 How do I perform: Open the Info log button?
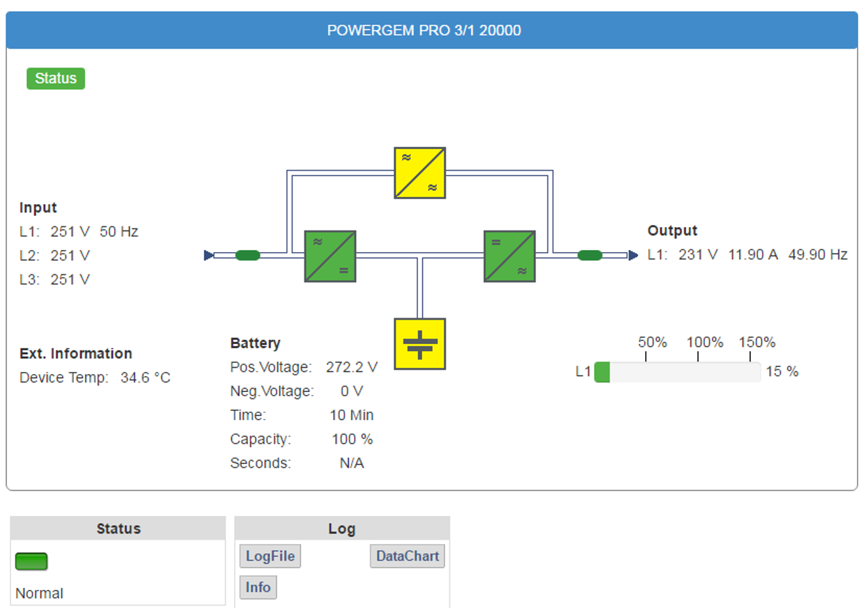point(258,588)
